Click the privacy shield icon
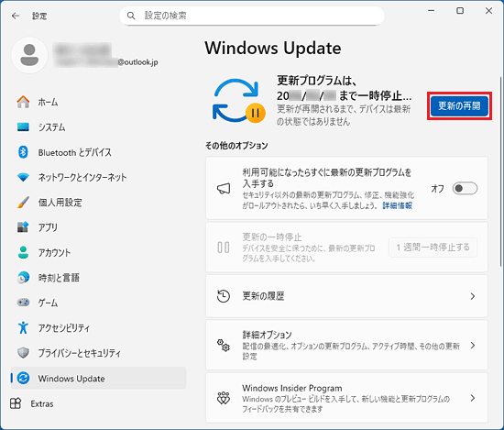This screenshot has height=430, width=504. (23, 353)
